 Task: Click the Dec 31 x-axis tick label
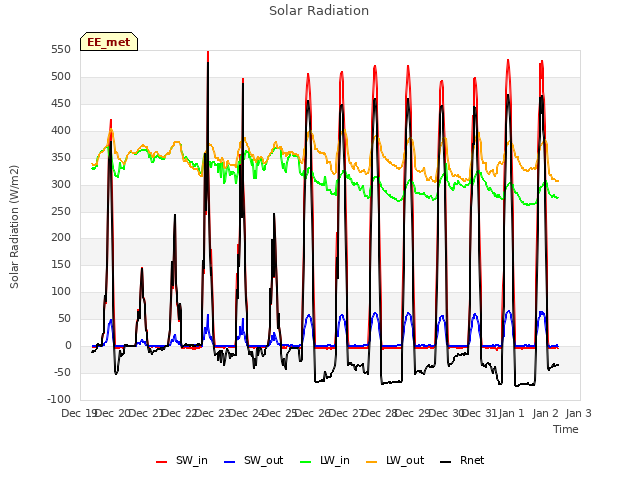click(480, 413)
